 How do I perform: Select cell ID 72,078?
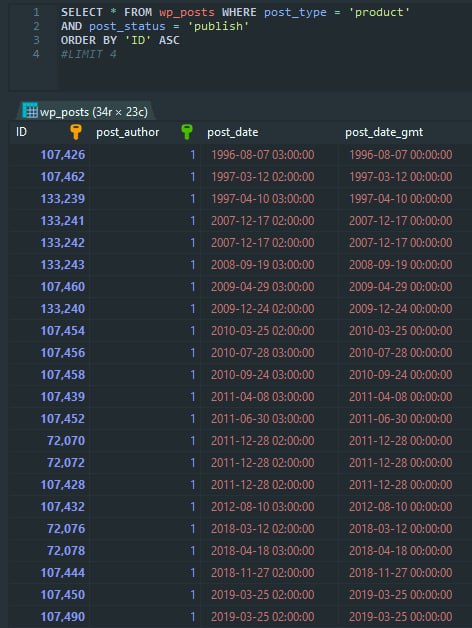66,551
